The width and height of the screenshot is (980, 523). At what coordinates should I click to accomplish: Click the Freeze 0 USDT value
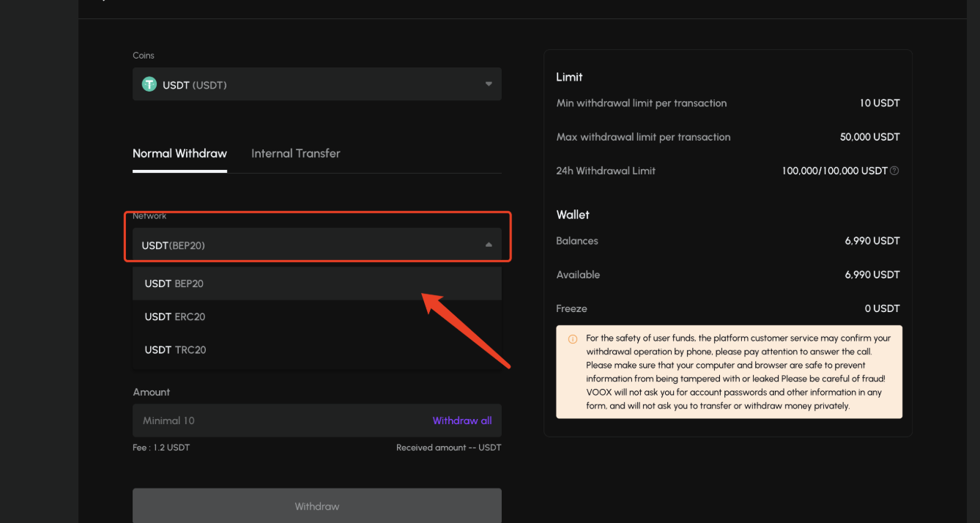point(883,308)
